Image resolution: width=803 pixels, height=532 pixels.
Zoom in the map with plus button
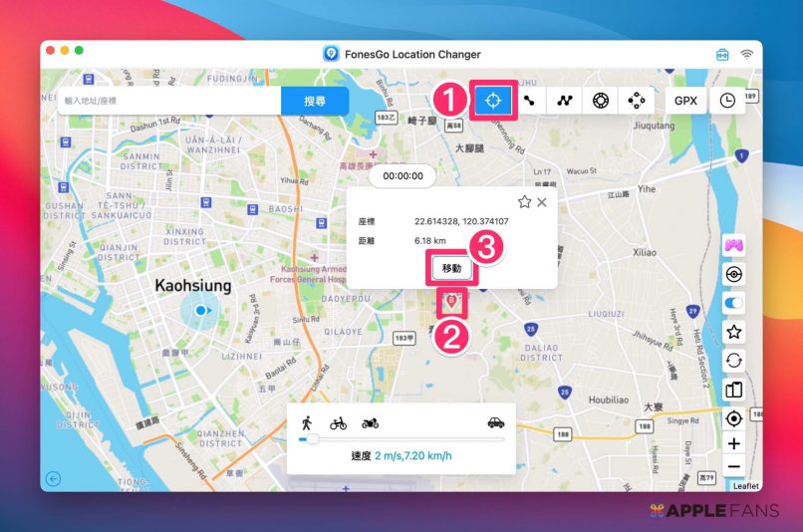pos(734,444)
